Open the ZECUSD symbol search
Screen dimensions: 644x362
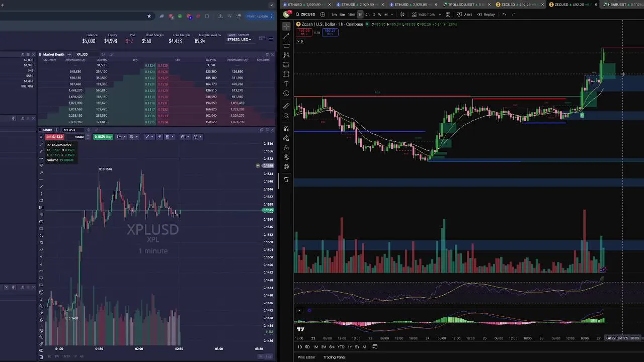click(x=305, y=14)
